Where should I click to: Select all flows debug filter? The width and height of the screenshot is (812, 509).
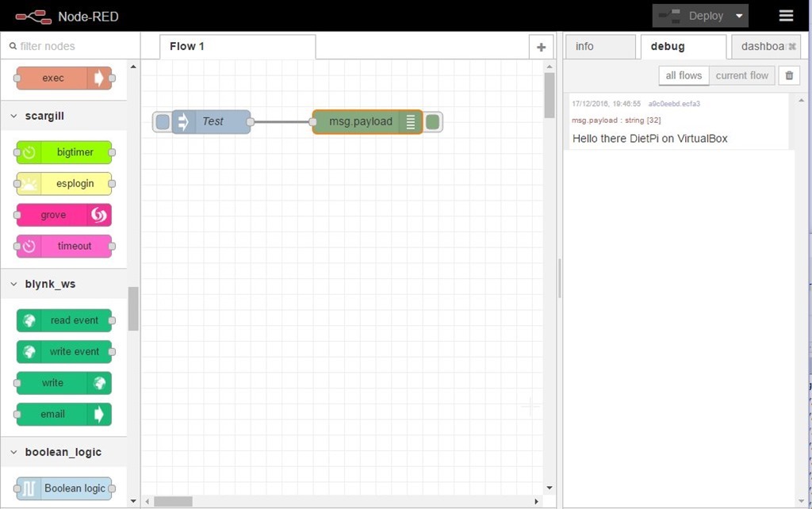tap(684, 75)
